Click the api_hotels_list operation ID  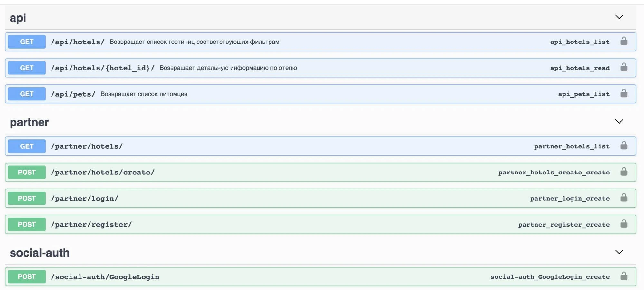[580, 42]
